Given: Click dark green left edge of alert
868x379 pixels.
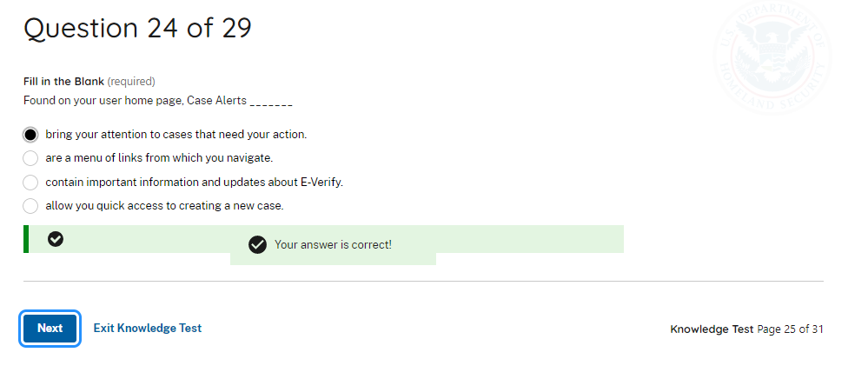Looking at the screenshot, I should pyautogui.click(x=26, y=239).
